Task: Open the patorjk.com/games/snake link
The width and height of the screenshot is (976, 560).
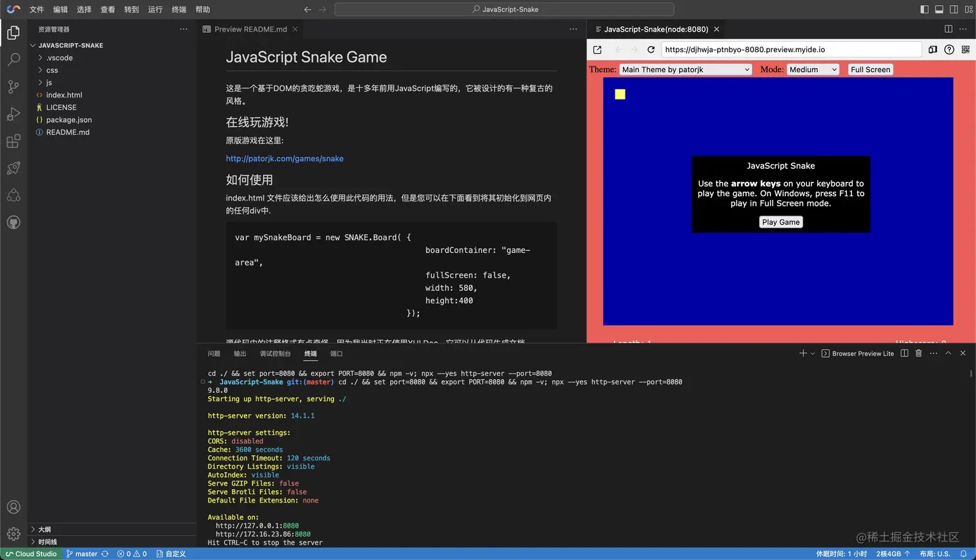Action: click(285, 159)
